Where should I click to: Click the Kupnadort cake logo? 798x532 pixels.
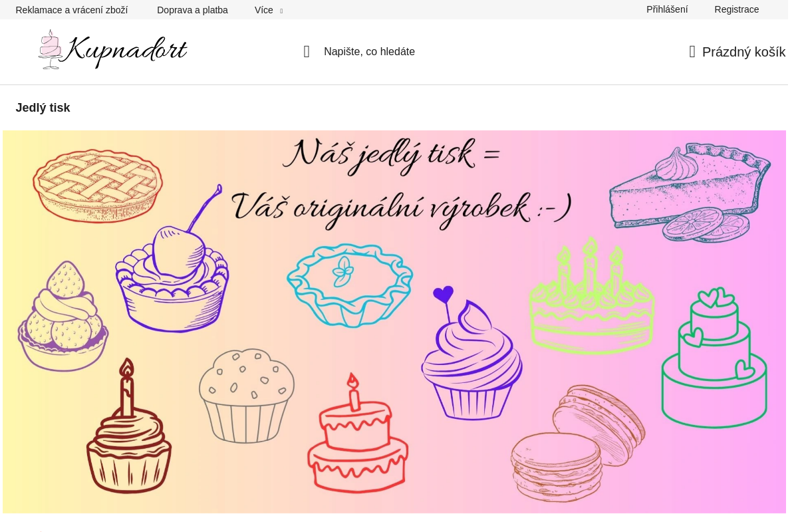click(x=112, y=49)
